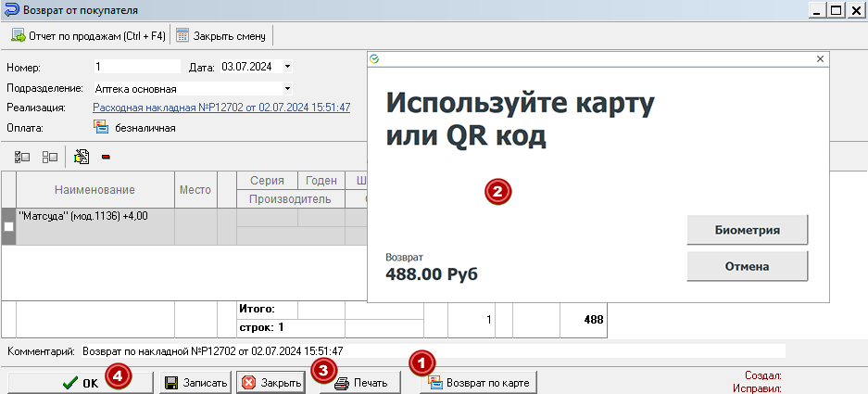Maximize the Возврат от покупателя window
The image size is (868, 394).
836,10
